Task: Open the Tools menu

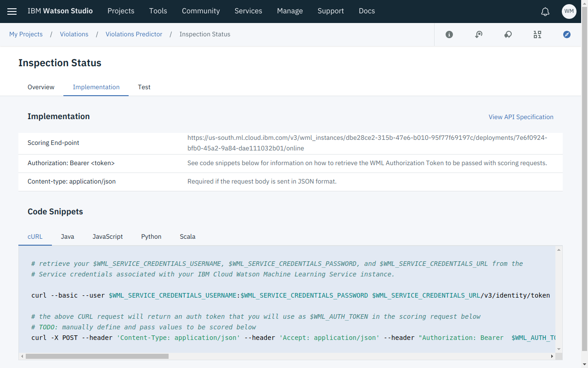Action: pos(158,11)
